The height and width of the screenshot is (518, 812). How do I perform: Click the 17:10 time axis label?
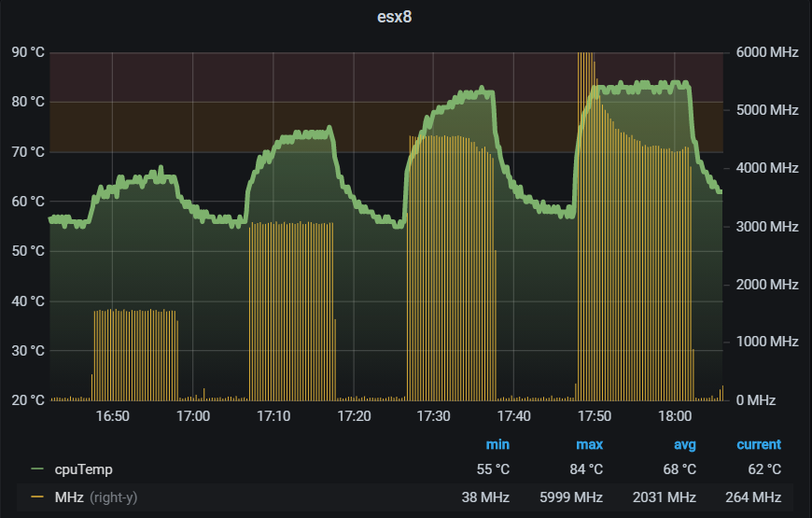tap(273, 416)
